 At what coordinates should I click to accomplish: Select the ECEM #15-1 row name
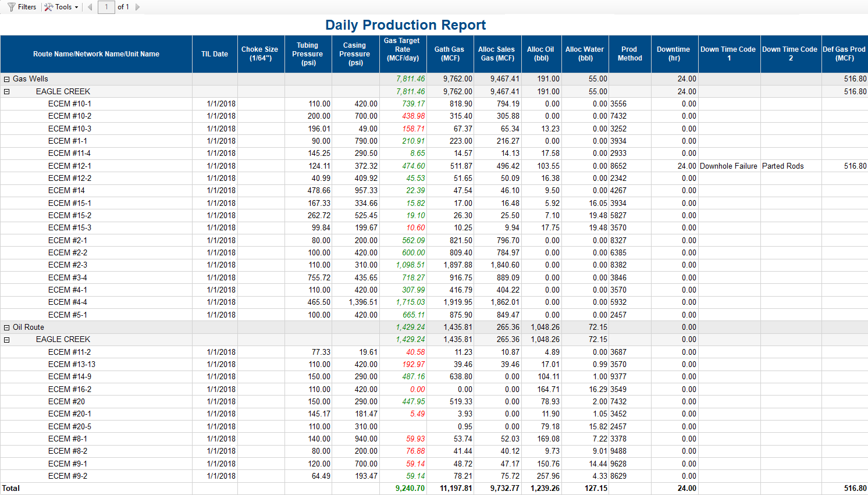pos(70,203)
